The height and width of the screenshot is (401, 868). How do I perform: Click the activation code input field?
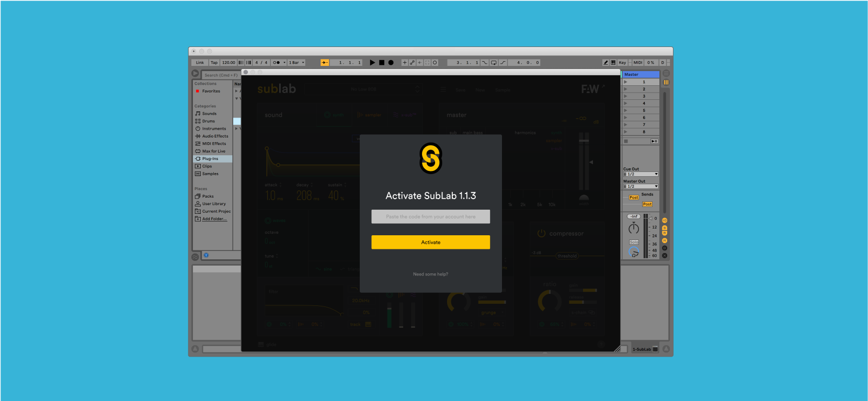click(430, 216)
